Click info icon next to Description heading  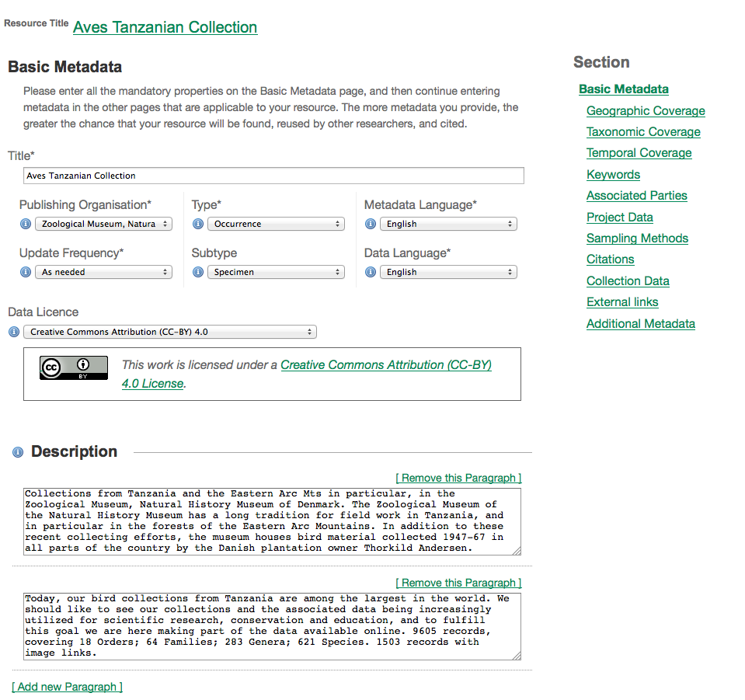click(18, 452)
